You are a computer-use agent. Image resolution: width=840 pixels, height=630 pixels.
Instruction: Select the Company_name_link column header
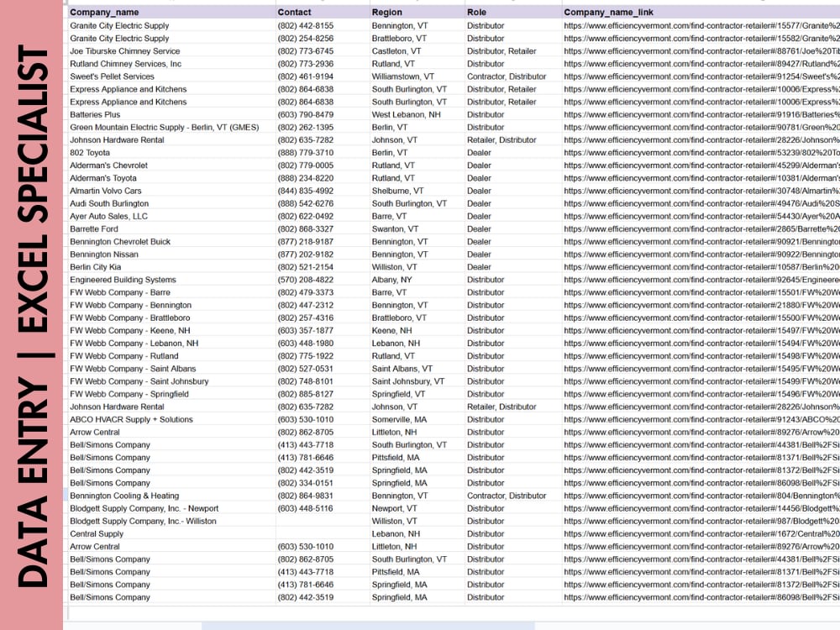pyautogui.click(x=701, y=12)
